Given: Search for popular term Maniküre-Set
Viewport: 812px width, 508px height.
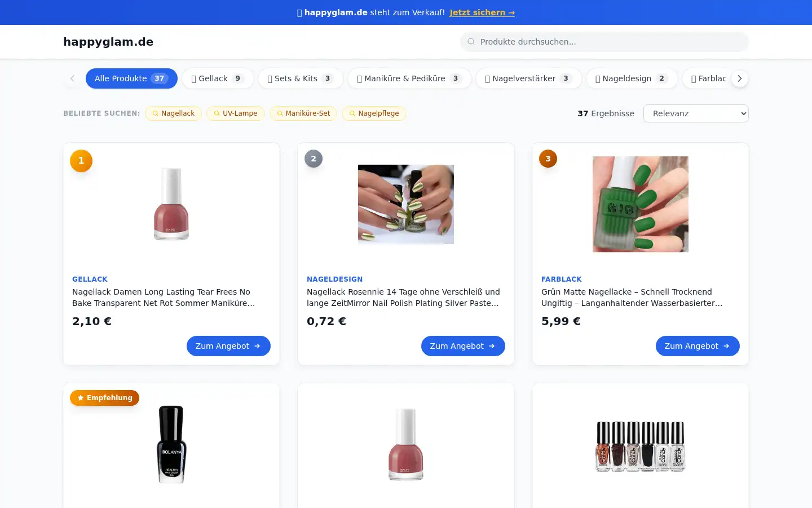Looking at the screenshot, I should (x=303, y=113).
